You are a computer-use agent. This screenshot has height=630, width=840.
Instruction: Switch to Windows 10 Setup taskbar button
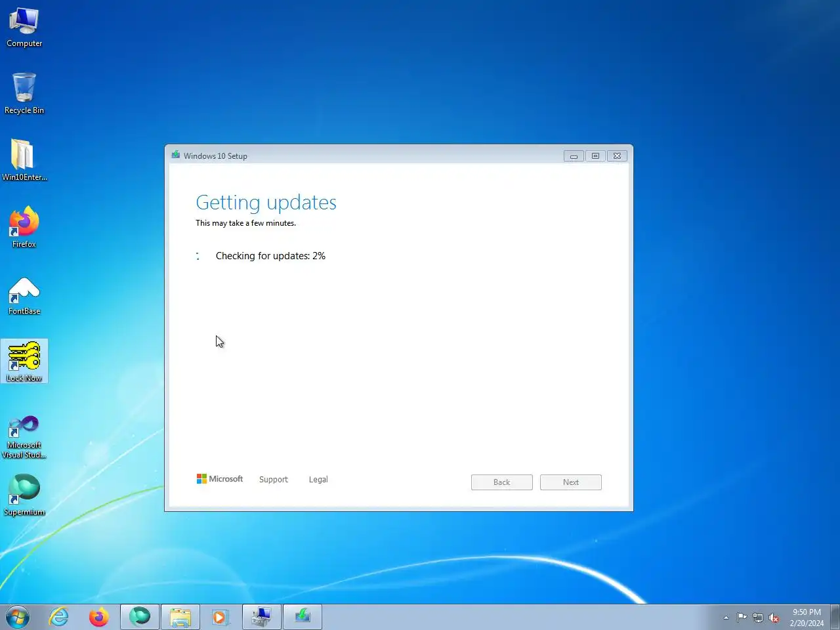[303, 618]
